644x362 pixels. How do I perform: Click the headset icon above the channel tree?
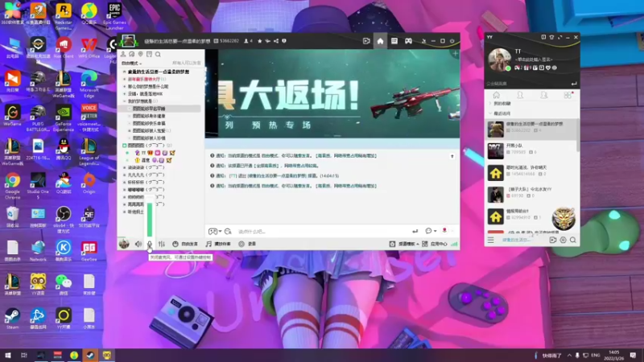132,54
